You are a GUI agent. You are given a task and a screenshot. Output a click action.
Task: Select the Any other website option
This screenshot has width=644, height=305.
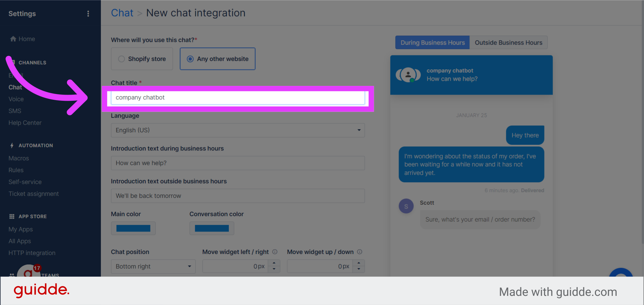(218, 59)
